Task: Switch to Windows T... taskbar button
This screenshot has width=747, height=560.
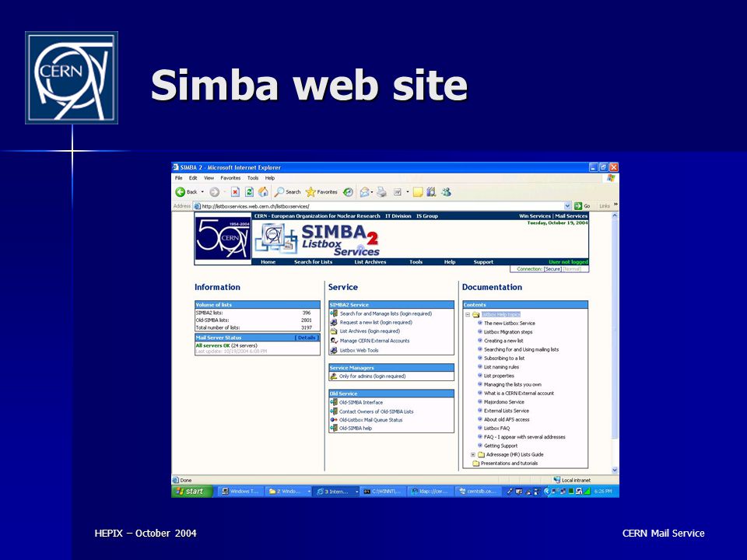Action: tap(240, 492)
